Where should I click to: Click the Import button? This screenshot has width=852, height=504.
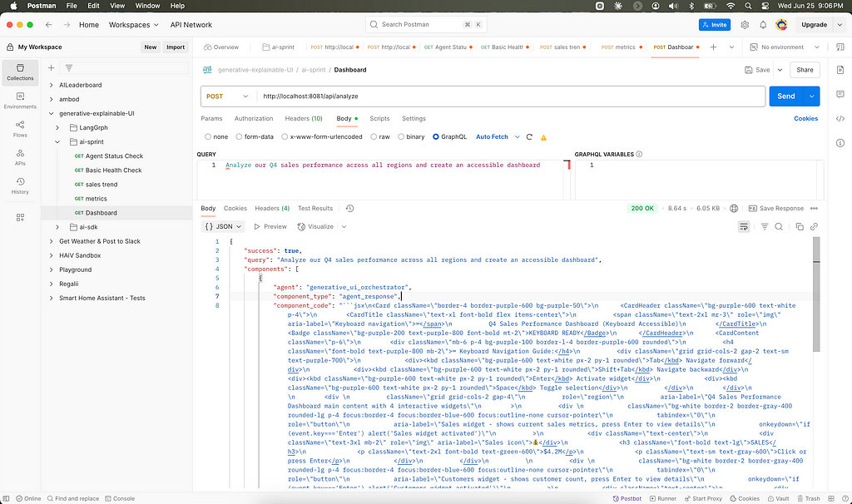point(176,47)
